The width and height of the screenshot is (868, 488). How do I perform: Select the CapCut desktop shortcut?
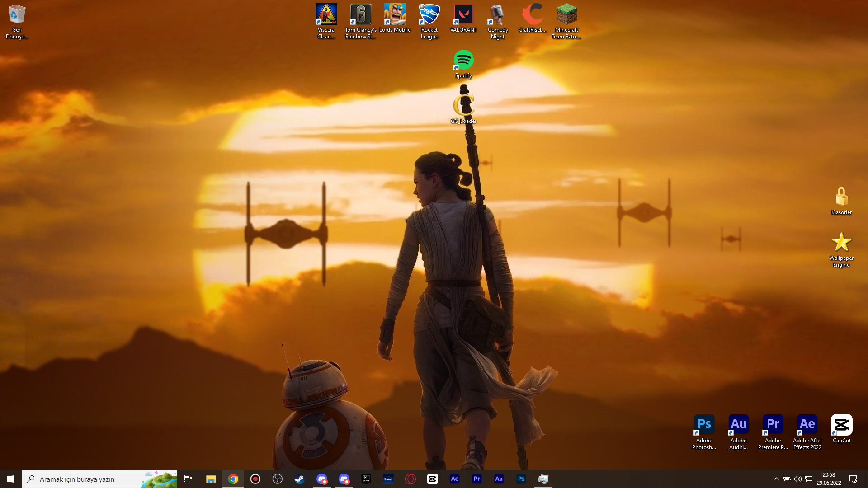841,429
